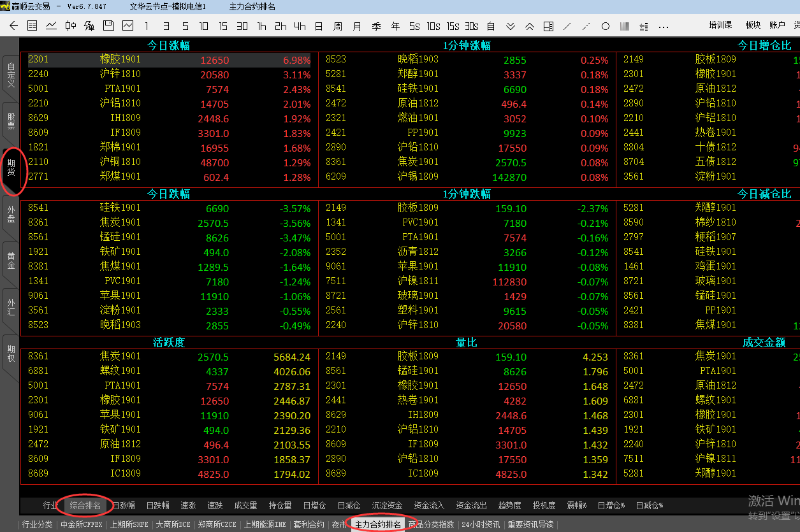Image resolution: width=800 pixels, height=532 pixels.
Task: Click the back arrow icon in toolbar
Action: click(x=14, y=26)
